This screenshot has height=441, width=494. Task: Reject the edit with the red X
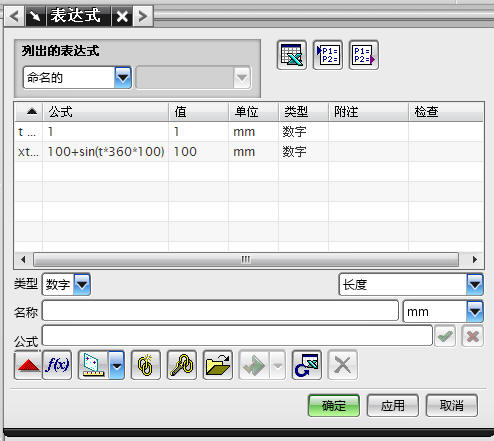(x=472, y=336)
